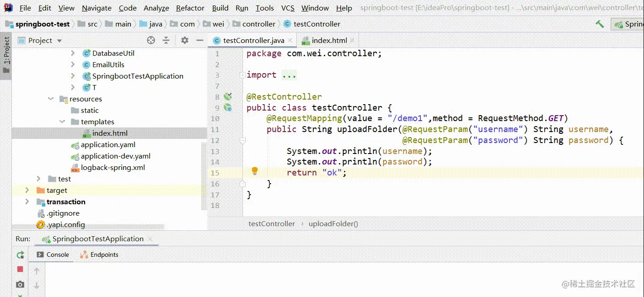The image size is (644, 297).
Task: Switch to the Endpoints tab
Action: (99, 255)
